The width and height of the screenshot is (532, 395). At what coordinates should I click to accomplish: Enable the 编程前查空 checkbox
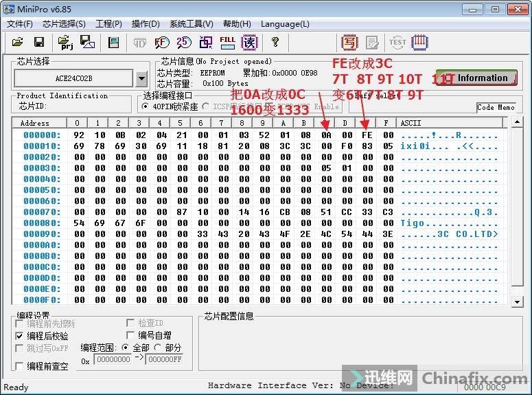pyautogui.click(x=21, y=366)
